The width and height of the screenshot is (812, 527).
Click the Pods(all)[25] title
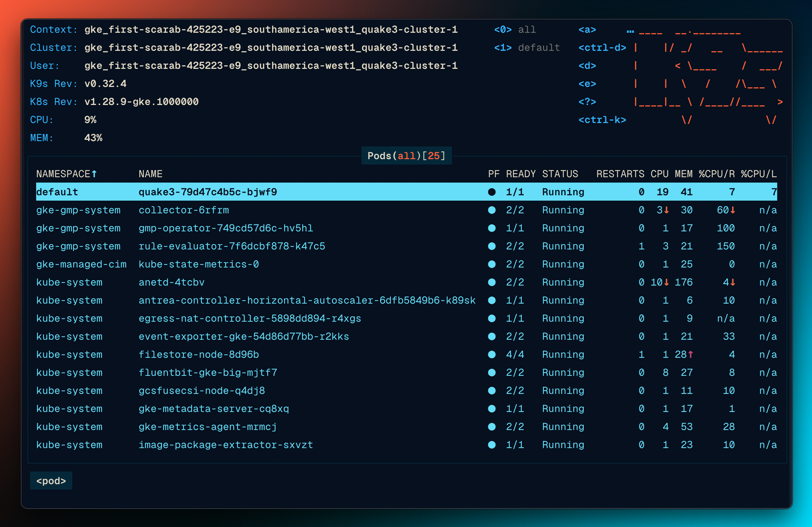coord(406,156)
